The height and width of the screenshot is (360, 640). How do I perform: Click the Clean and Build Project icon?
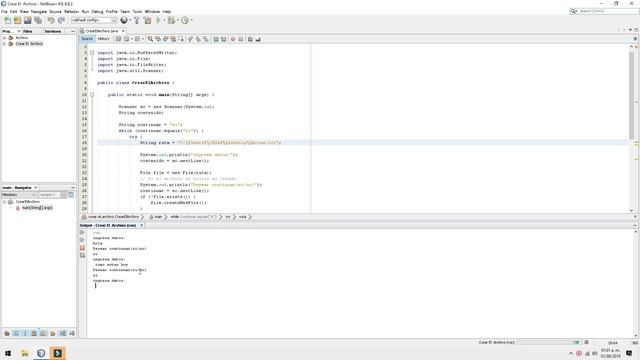tap(147, 20)
